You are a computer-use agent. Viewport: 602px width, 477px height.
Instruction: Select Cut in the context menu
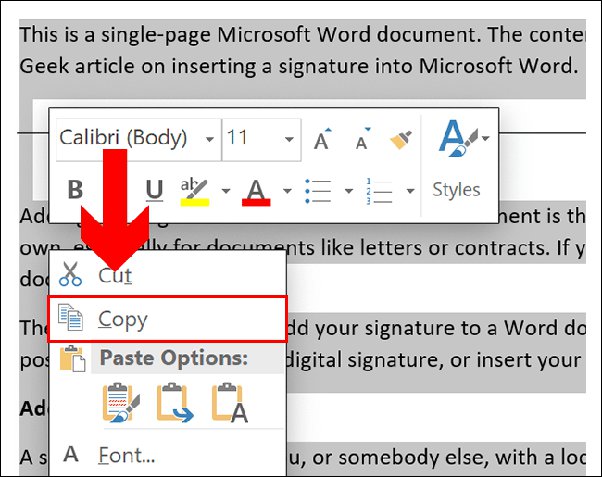coord(115,275)
